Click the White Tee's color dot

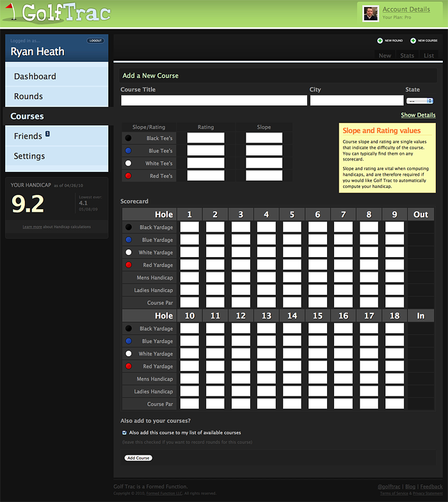tap(128, 163)
